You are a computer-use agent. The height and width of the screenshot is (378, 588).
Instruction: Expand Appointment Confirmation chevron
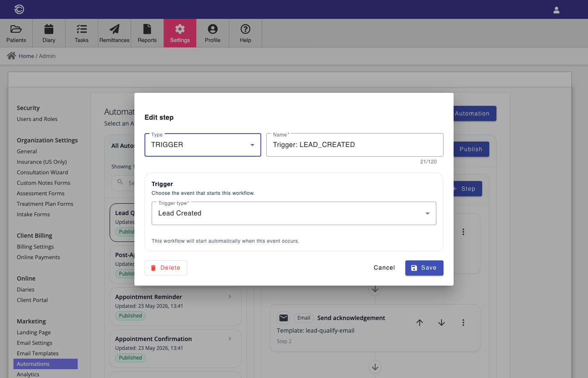point(230,339)
